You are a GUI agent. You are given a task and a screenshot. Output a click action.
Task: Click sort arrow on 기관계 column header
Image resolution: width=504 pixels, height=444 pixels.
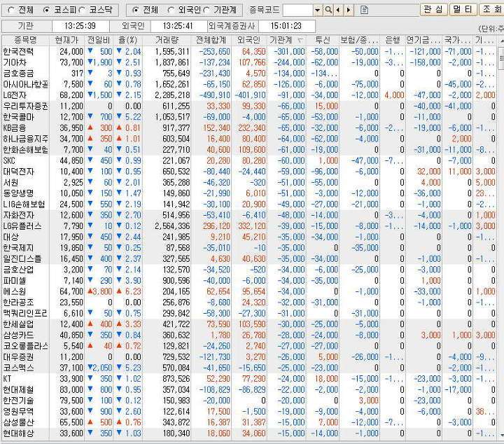pos(300,41)
